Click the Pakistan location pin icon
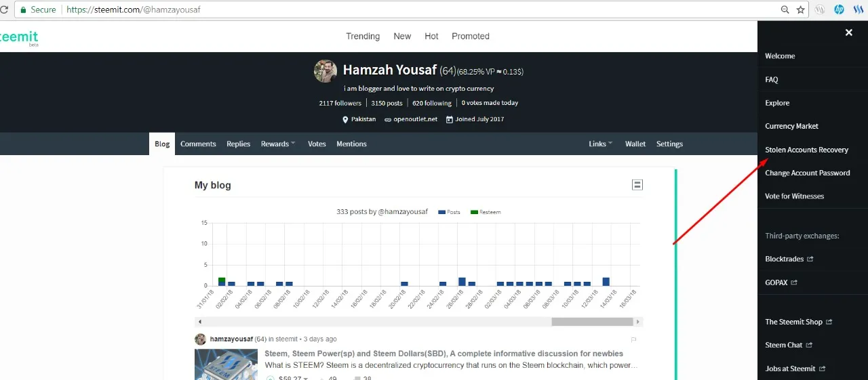868x380 pixels. coord(345,119)
